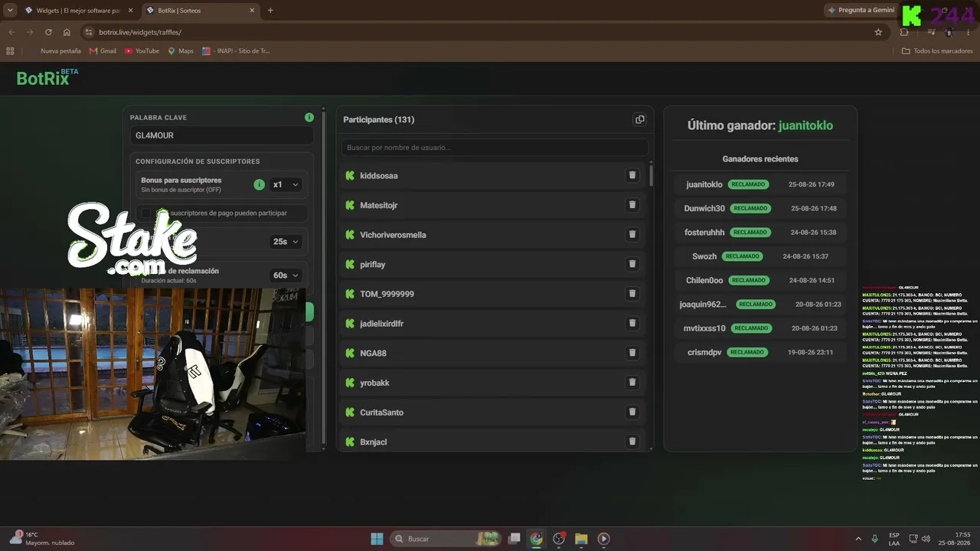Close the BotRix Sorteos tab
This screenshot has height=551, width=980.
(253, 11)
